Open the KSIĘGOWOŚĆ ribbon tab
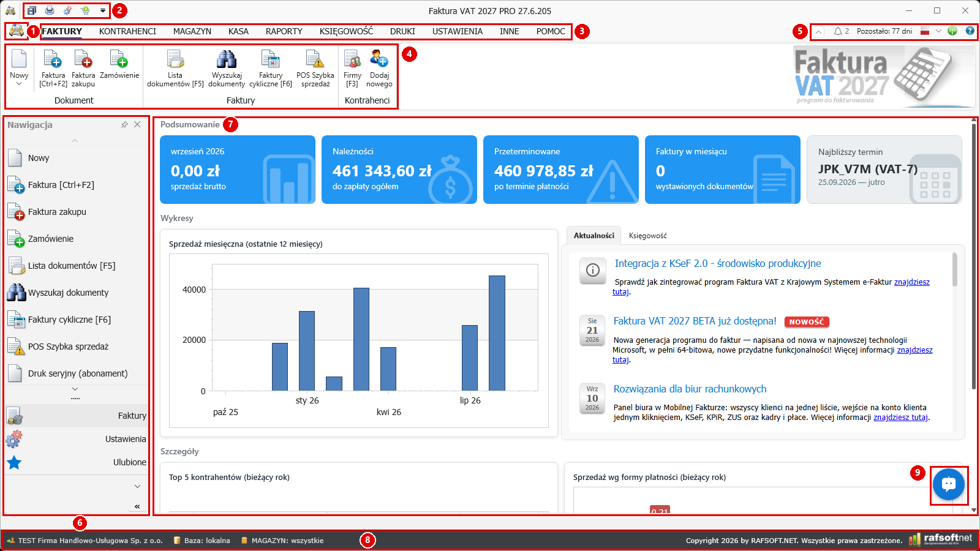The image size is (980, 551). pyautogui.click(x=346, y=31)
